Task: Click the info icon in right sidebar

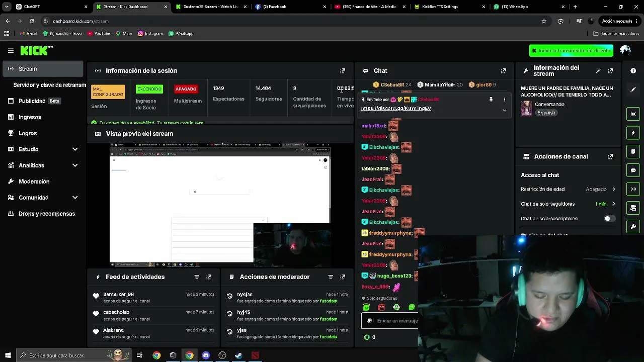Action: coord(633,71)
